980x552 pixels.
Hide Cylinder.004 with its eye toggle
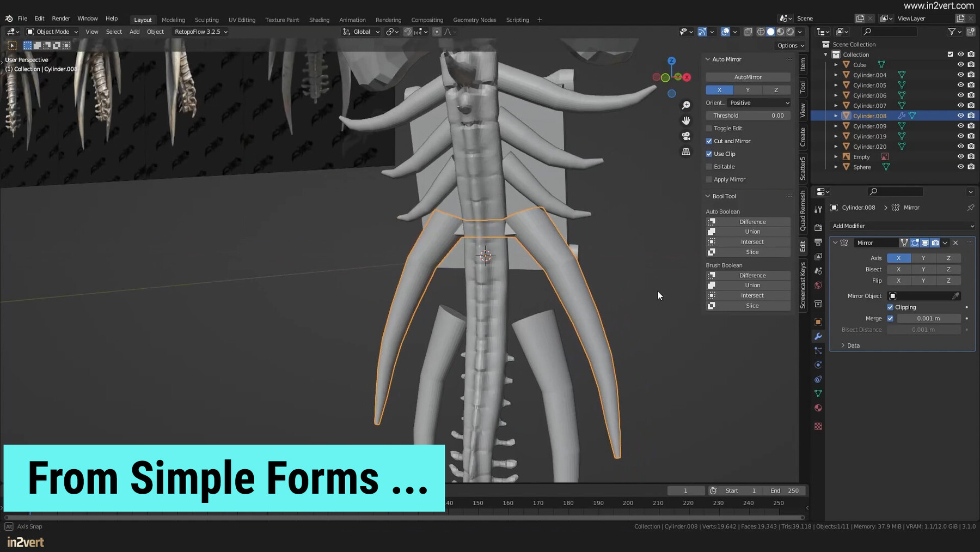tap(961, 75)
